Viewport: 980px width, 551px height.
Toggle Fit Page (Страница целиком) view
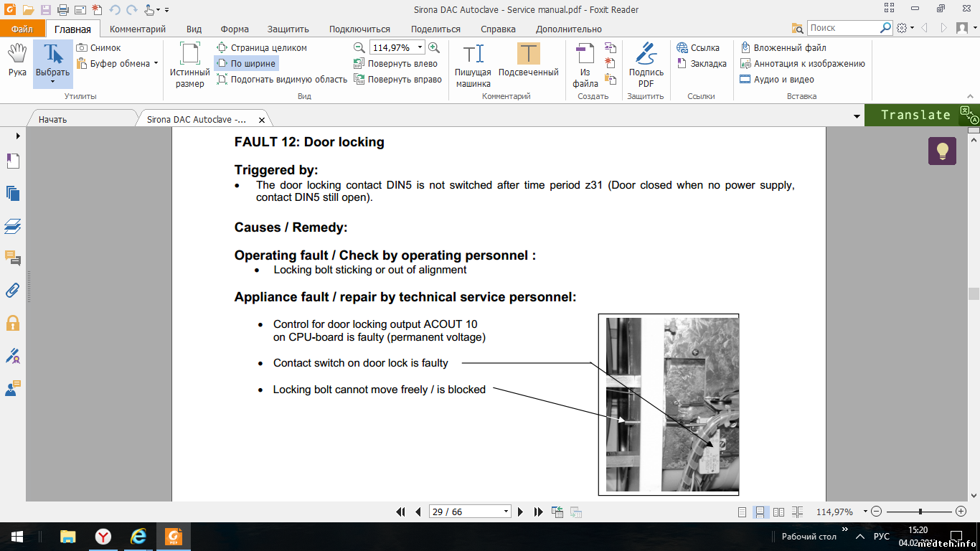point(261,48)
